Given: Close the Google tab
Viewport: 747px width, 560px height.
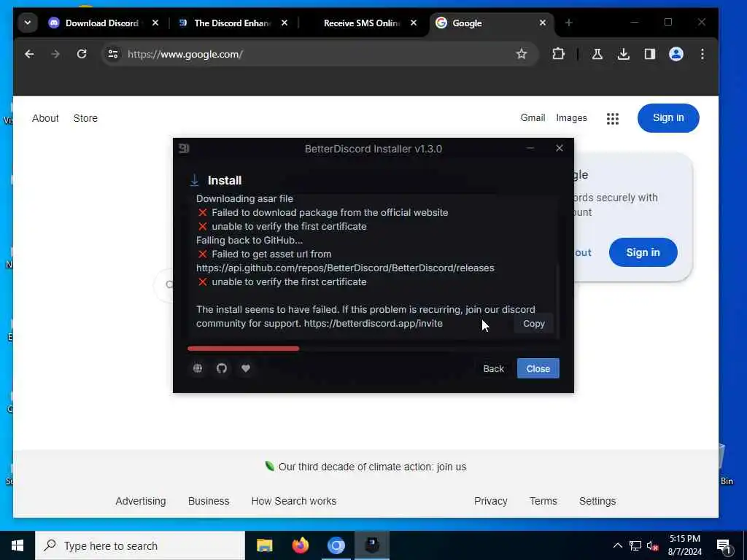Looking at the screenshot, I should click(543, 23).
